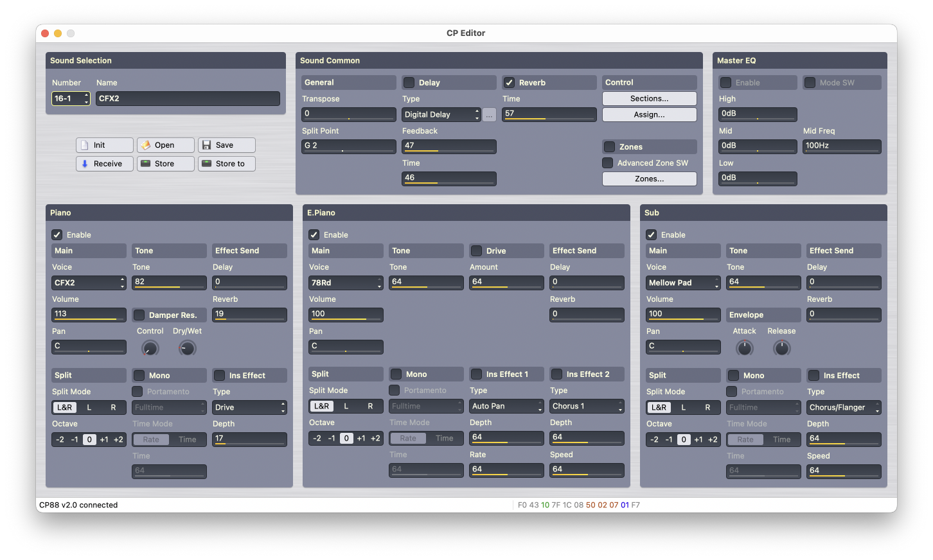Viewport: 933px width, 560px height.
Task: Select R in Piano Split Mode
Action: point(113,407)
